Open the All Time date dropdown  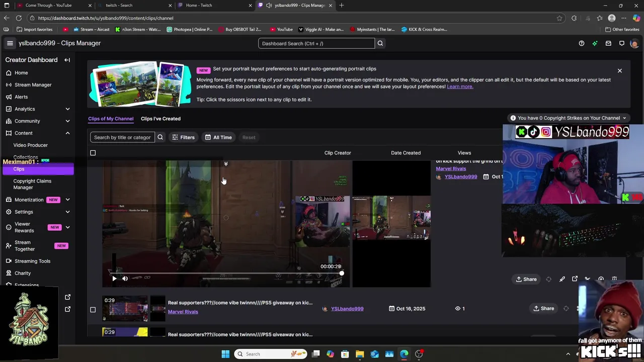218,137
